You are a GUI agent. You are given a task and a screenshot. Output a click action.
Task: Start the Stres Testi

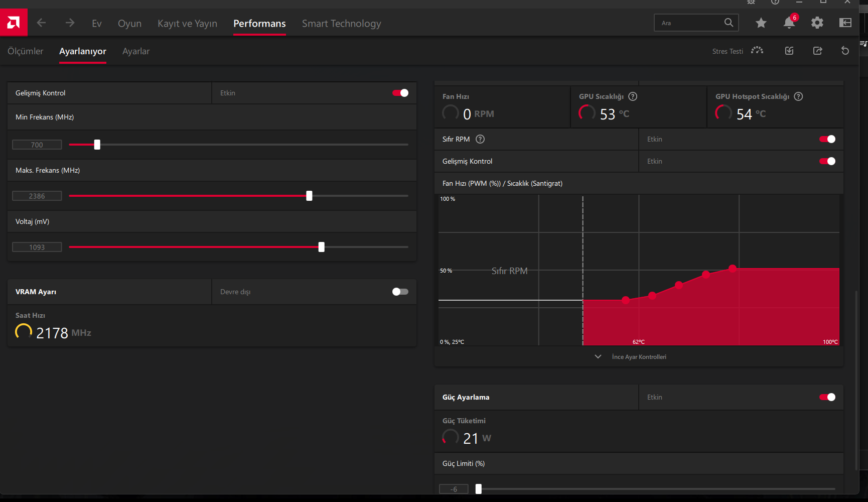(x=728, y=51)
